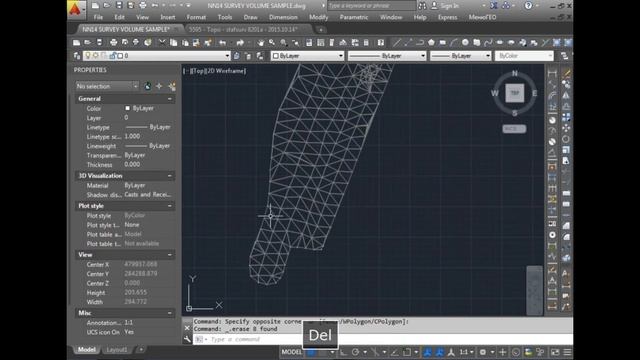Open the ByColor plot style dropdown
640x360 pixels.
click(x=524, y=56)
